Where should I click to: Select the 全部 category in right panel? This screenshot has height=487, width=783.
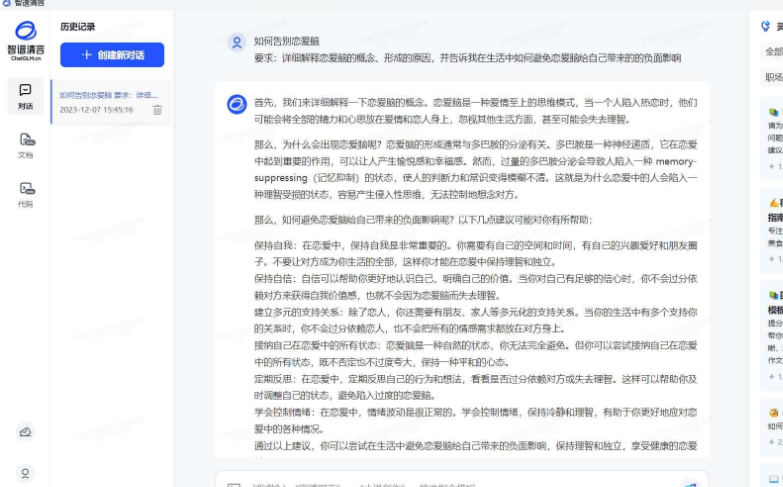pyautogui.click(x=774, y=51)
